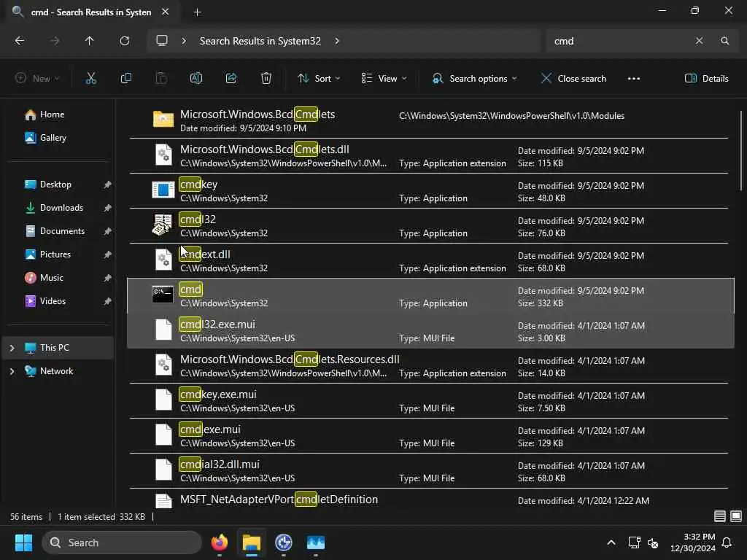This screenshot has width=747, height=560.
Task: Open the Search options dropdown
Action: (474, 79)
